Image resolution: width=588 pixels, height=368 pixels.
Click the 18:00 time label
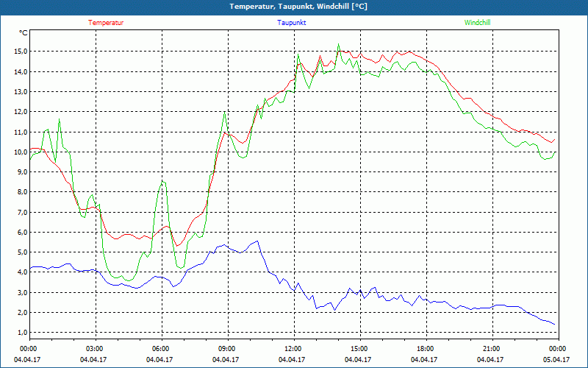click(424, 349)
